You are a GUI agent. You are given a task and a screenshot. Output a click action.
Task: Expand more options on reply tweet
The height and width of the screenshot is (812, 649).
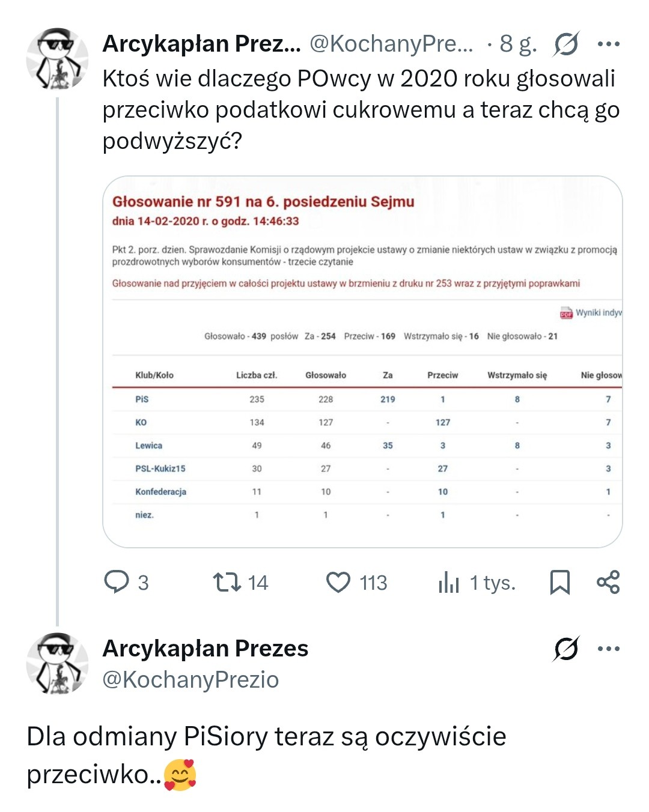[x=609, y=649]
